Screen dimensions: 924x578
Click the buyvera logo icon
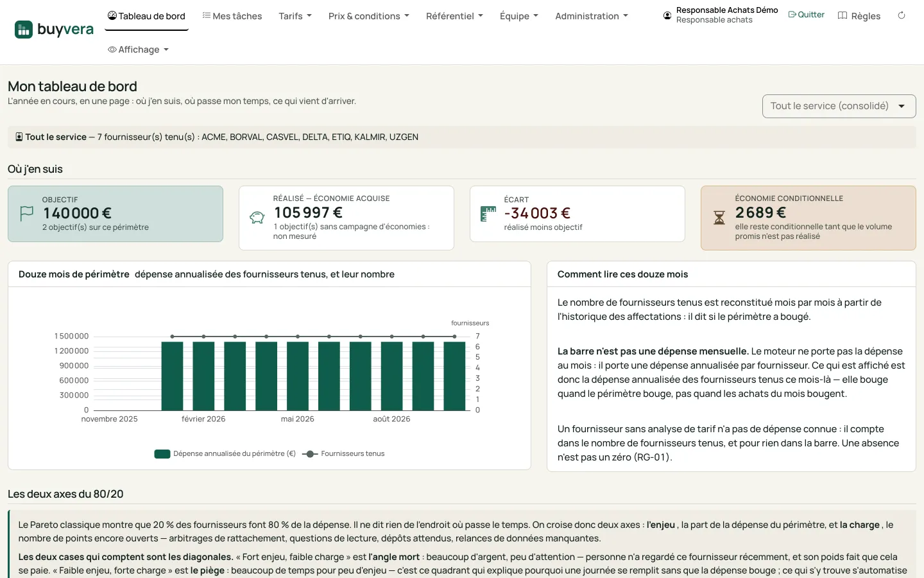coord(24,30)
